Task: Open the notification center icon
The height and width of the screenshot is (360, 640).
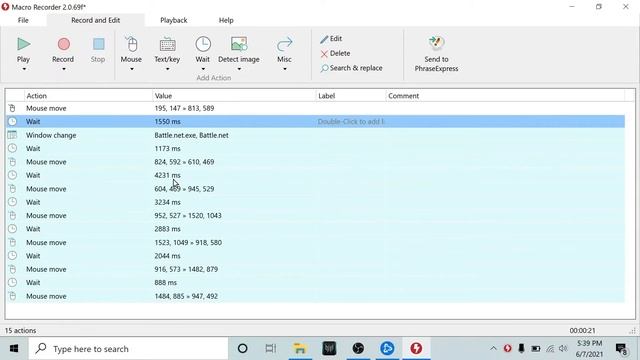Action: (622, 349)
